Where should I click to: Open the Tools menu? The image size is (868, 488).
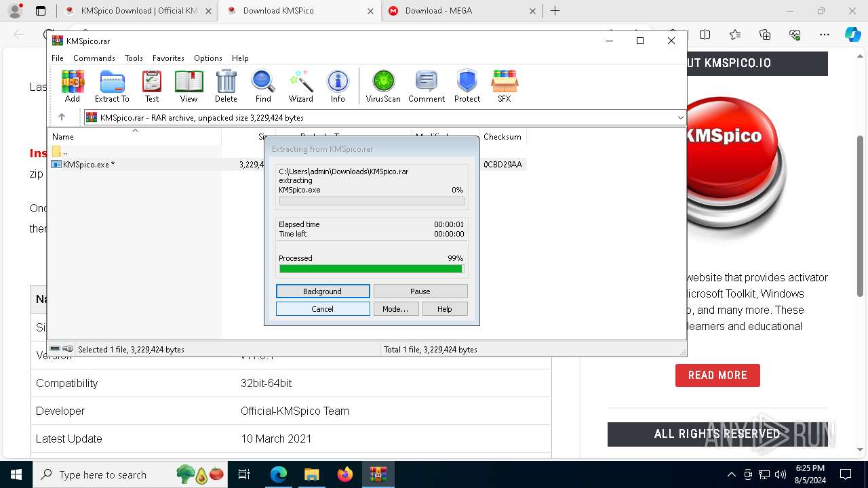pos(134,58)
